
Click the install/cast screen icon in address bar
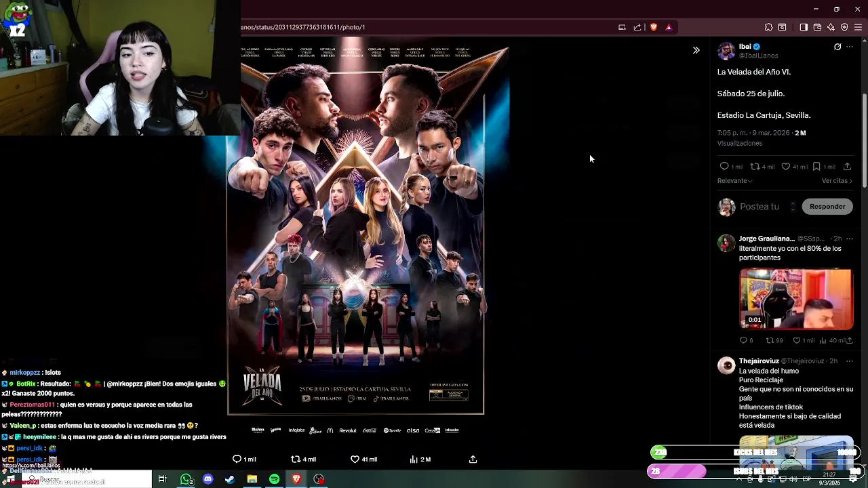(622, 27)
